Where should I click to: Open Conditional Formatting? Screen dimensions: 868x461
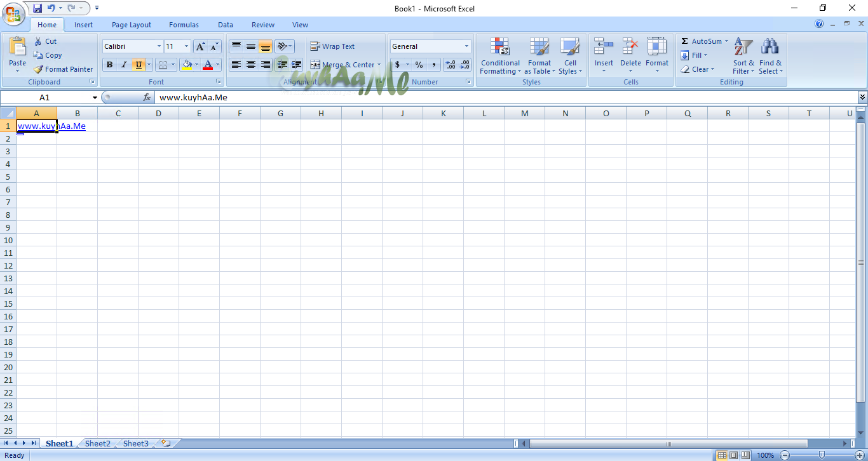(500, 56)
